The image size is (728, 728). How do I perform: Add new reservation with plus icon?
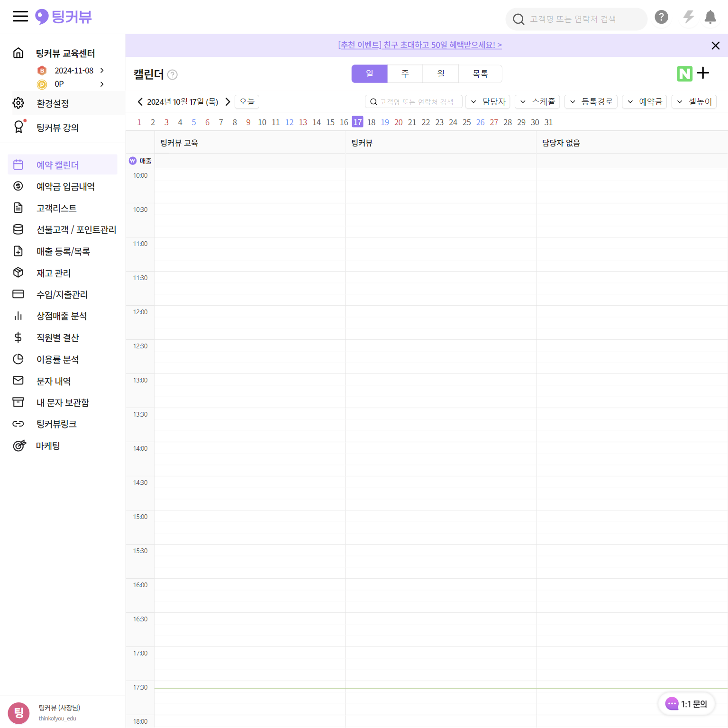point(703,73)
